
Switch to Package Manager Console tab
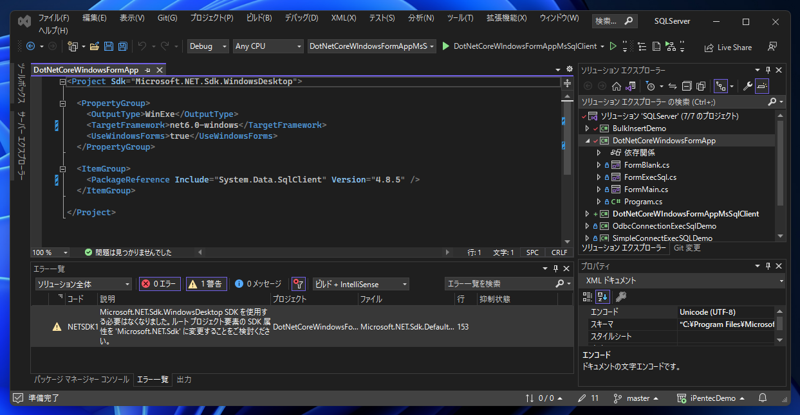(x=82, y=380)
